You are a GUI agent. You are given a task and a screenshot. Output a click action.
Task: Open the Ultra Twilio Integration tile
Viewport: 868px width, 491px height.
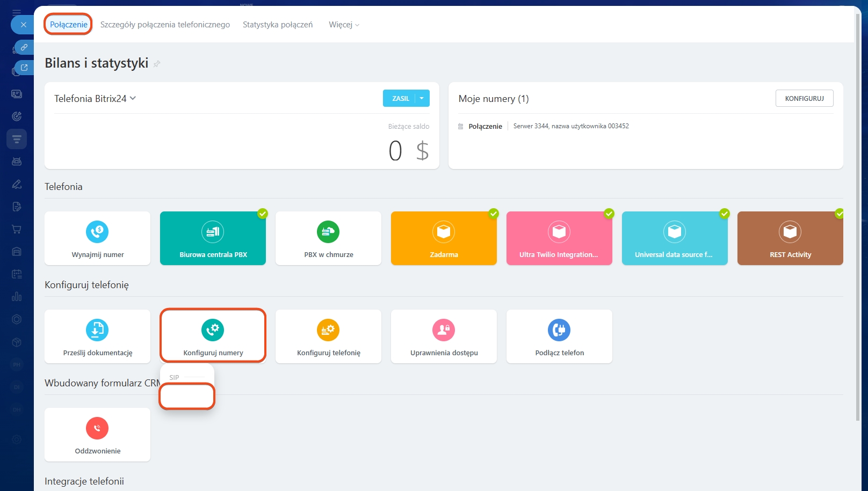pyautogui.click(x=559, y=238)
